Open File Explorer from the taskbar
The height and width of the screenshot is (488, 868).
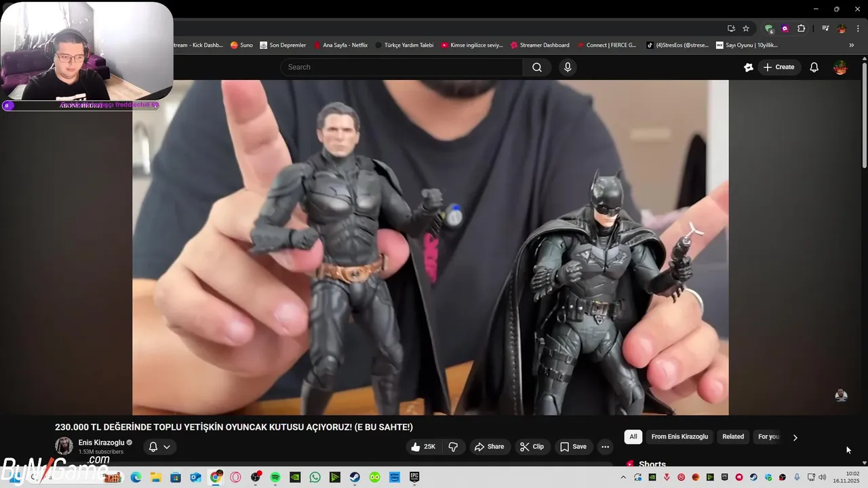(x=156, y=477)
